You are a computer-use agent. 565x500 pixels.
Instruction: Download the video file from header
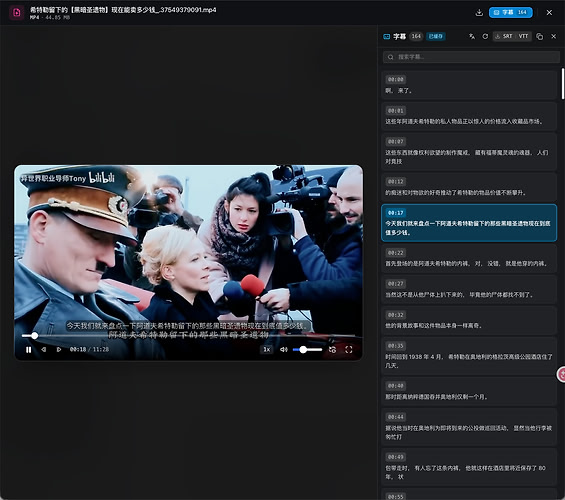479,13
